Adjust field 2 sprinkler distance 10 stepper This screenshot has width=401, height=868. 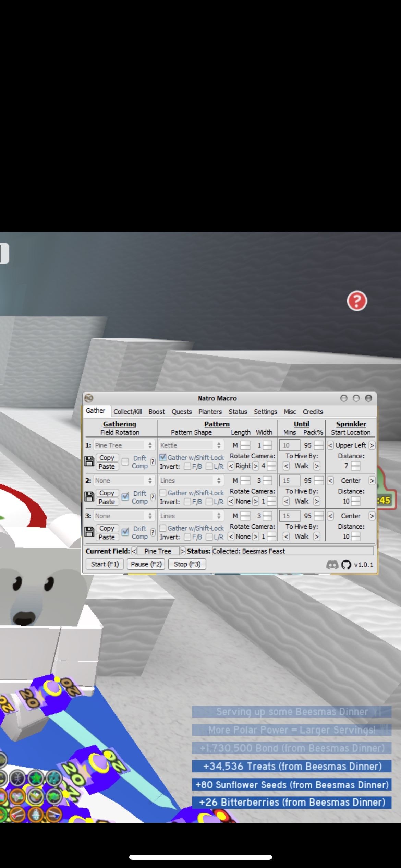(x=355, y=501)
